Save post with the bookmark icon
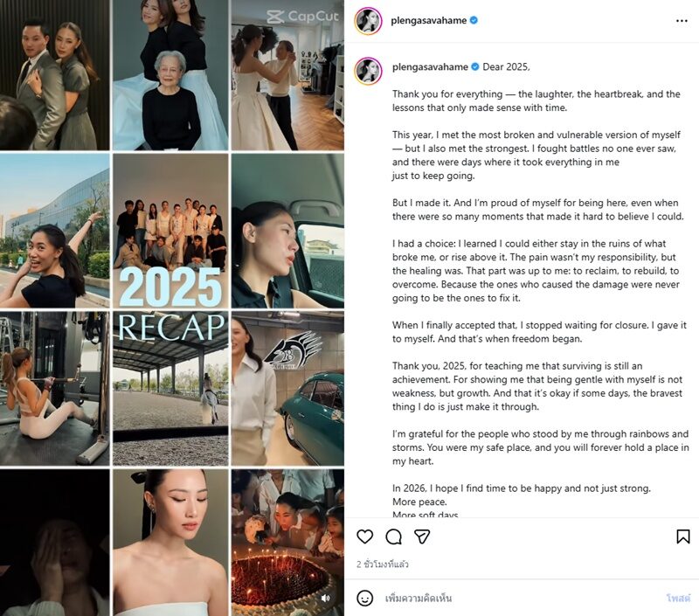The image size is (699, 616). pos(683,536)
